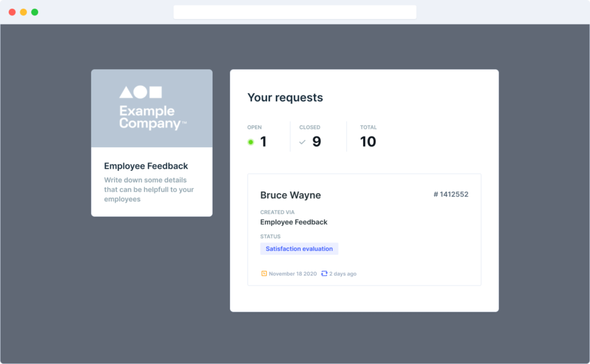Click the TOTAL count of 10

368,141
